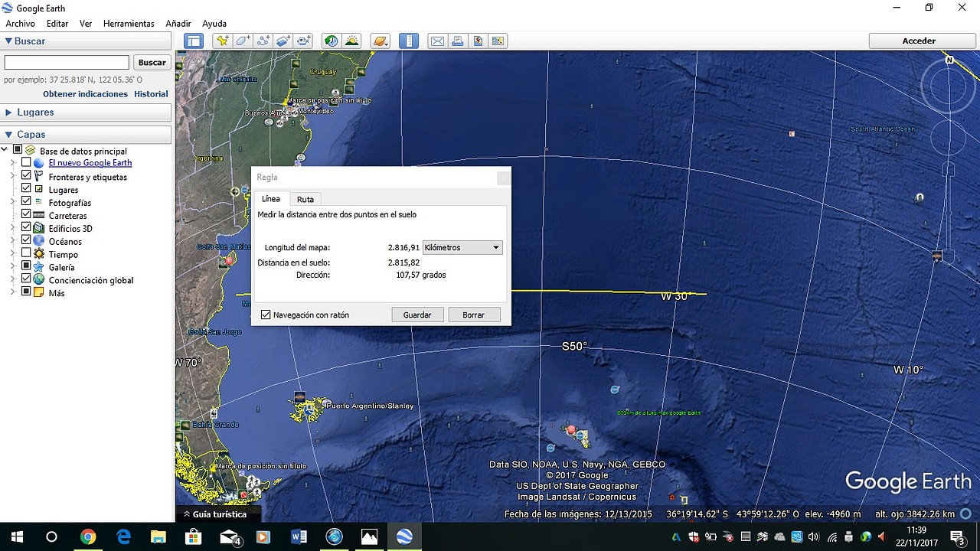Click the Print toolbar icon
The image size is (980, 551).
457,41
